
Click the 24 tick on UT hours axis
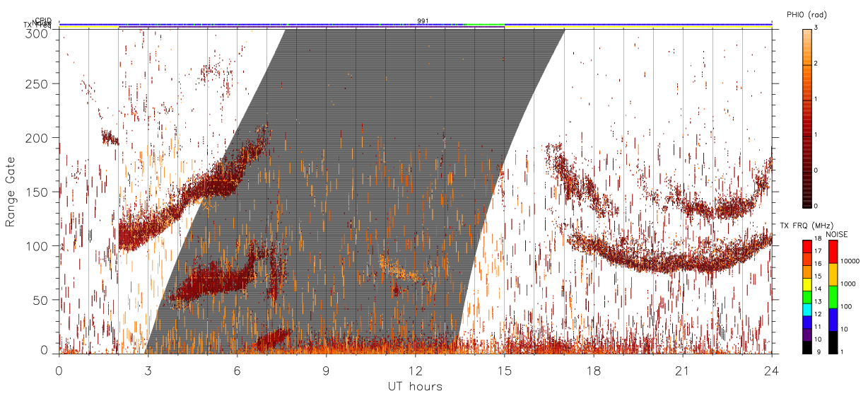coord(772,370)
